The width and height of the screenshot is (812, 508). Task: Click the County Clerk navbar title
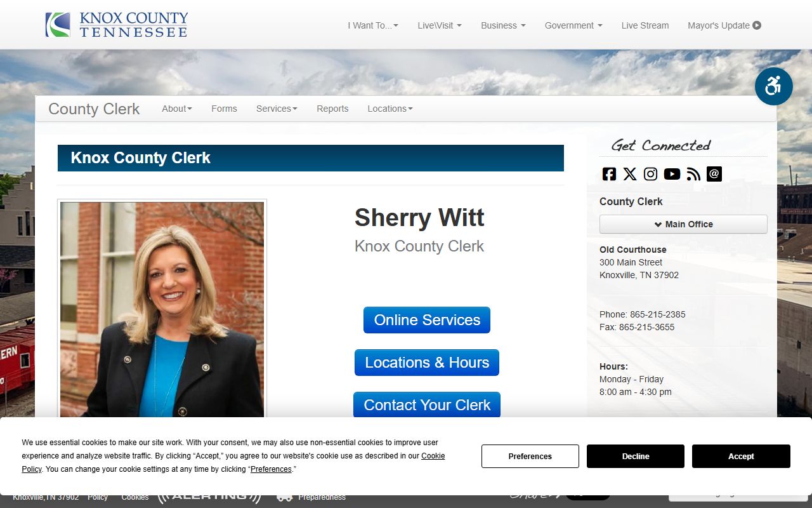94,109
